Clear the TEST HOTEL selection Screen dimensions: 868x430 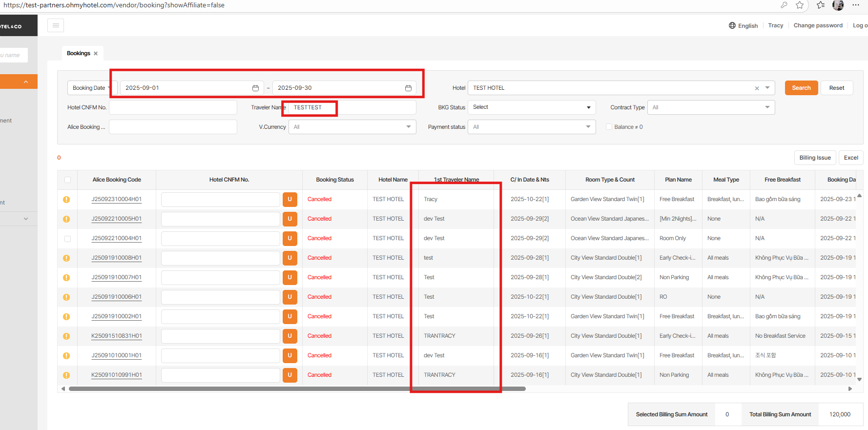[x=757, y=88]
